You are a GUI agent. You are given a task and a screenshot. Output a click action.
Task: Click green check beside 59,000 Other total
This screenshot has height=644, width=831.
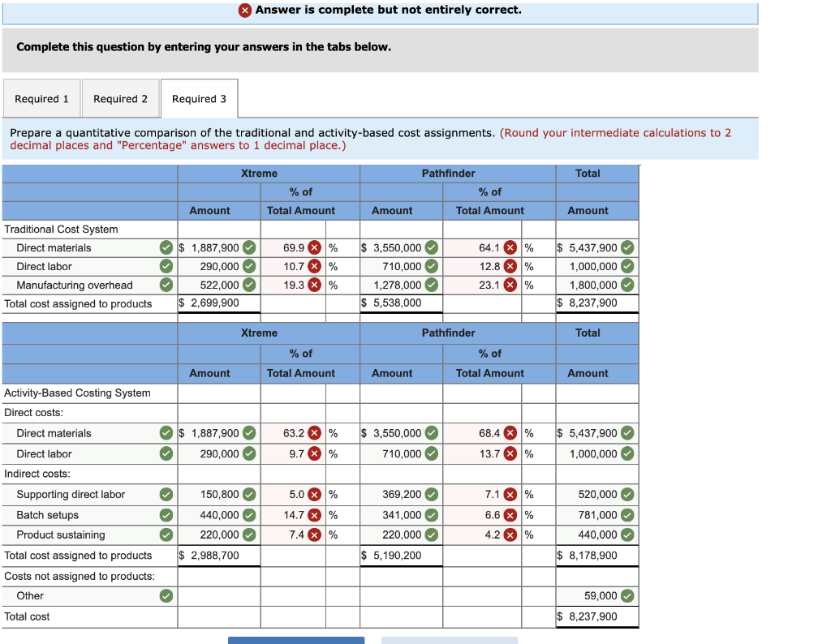pos(627,596)
